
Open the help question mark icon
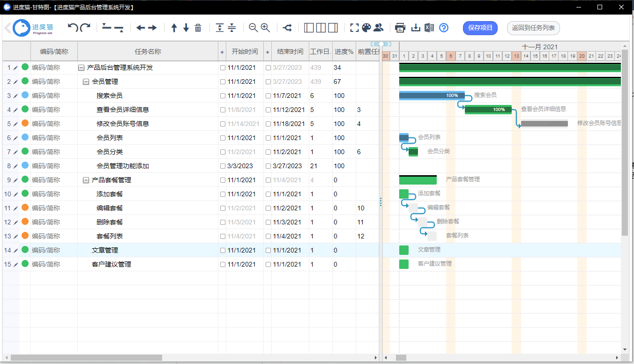click(444, 28)
